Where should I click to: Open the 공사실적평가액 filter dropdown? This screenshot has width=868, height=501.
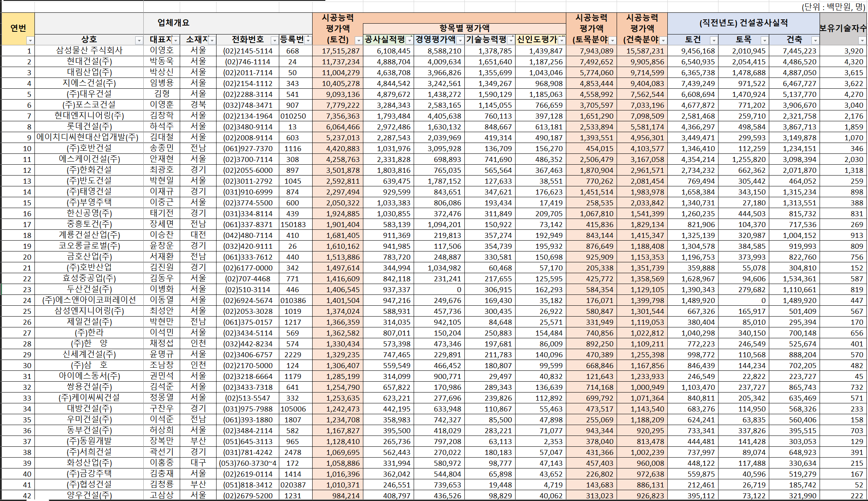[409, 40]
